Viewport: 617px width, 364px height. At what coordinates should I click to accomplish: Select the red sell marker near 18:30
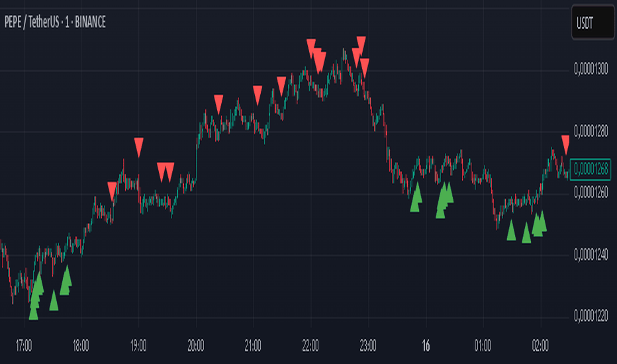coord(112,192)
